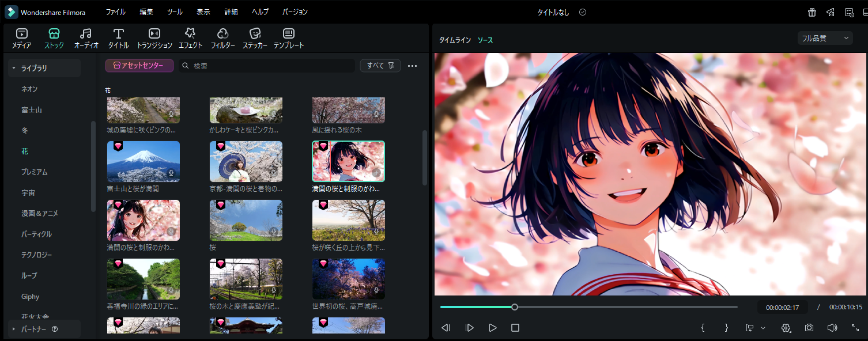Click the アセットセンター button

tap(139, 66)
